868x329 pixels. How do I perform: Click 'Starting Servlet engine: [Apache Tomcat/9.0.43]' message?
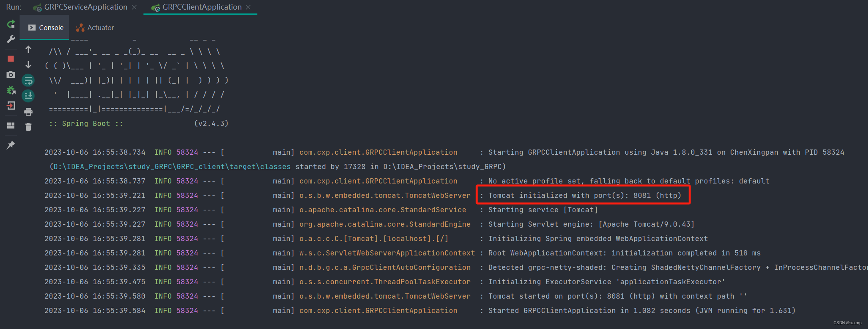[x=591, y=224]
